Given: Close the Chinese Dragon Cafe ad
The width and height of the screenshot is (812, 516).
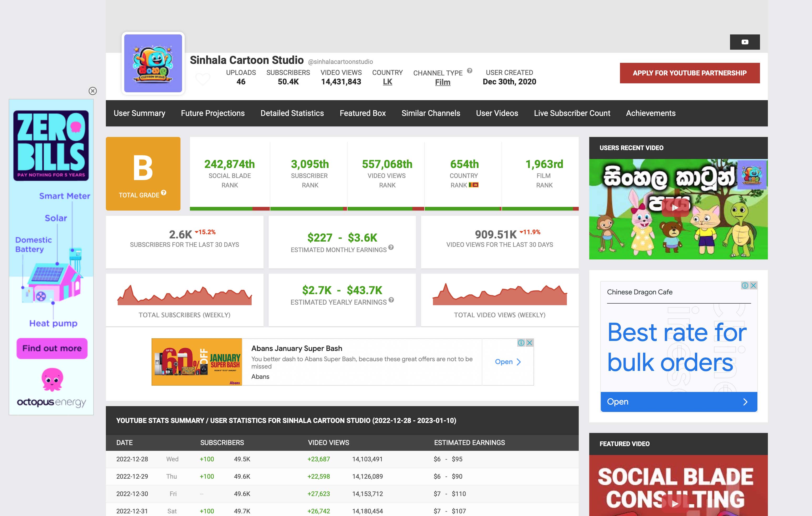Looking at the screenshot, I should coord(753,285).
